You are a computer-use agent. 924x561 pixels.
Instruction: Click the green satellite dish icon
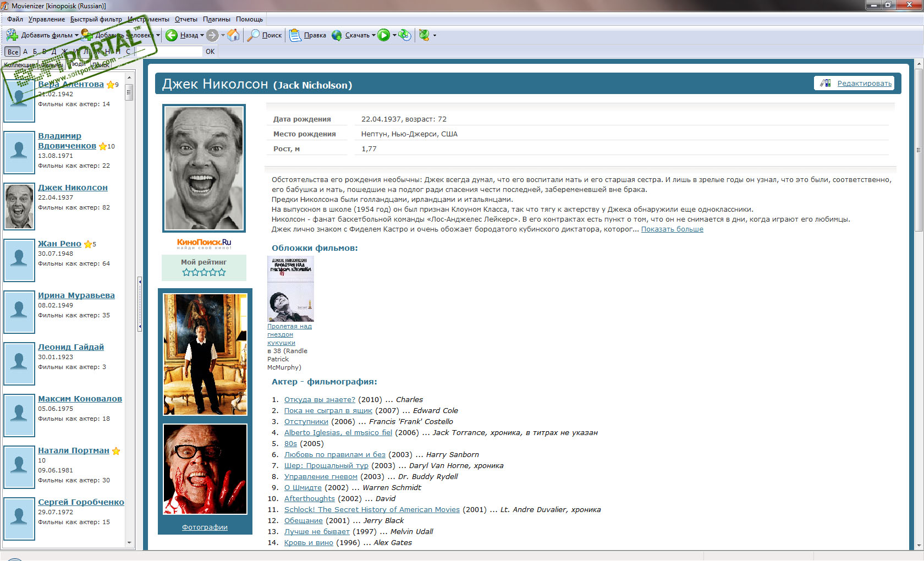(424, 35)
